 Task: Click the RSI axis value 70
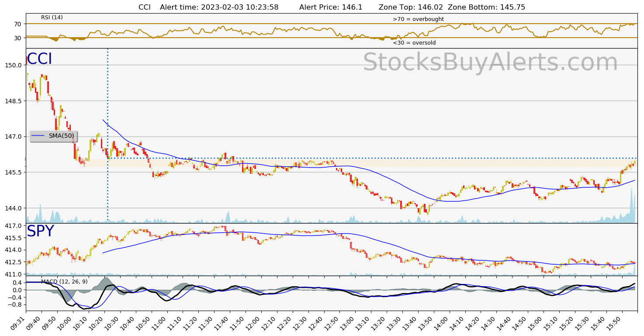click(x=18, y=24)
